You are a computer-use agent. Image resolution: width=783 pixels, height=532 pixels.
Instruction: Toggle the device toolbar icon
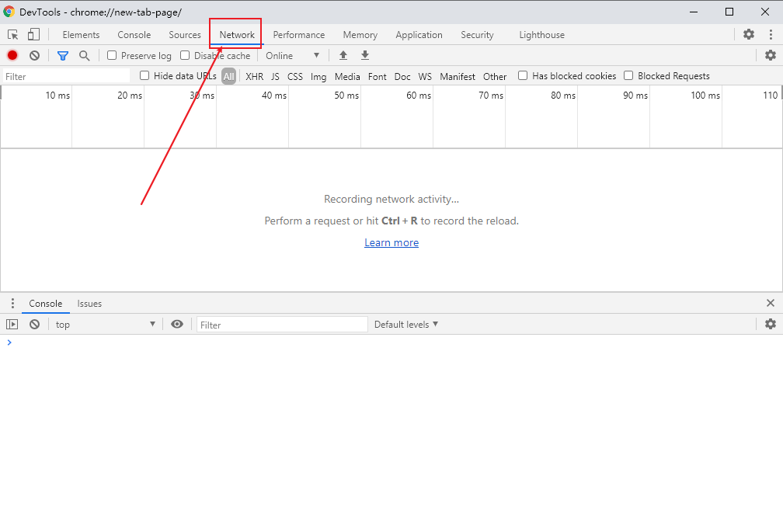(33, 34)
